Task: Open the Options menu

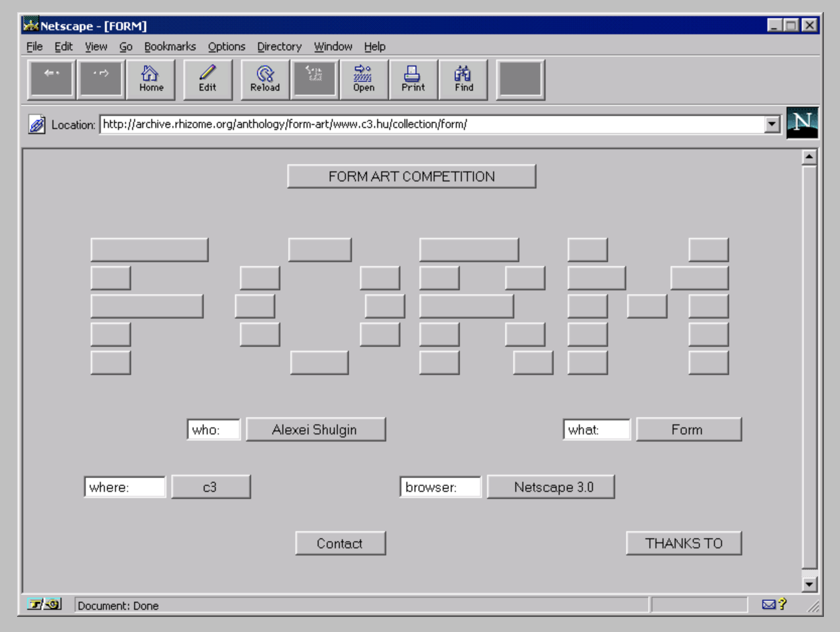Action: 226,46
